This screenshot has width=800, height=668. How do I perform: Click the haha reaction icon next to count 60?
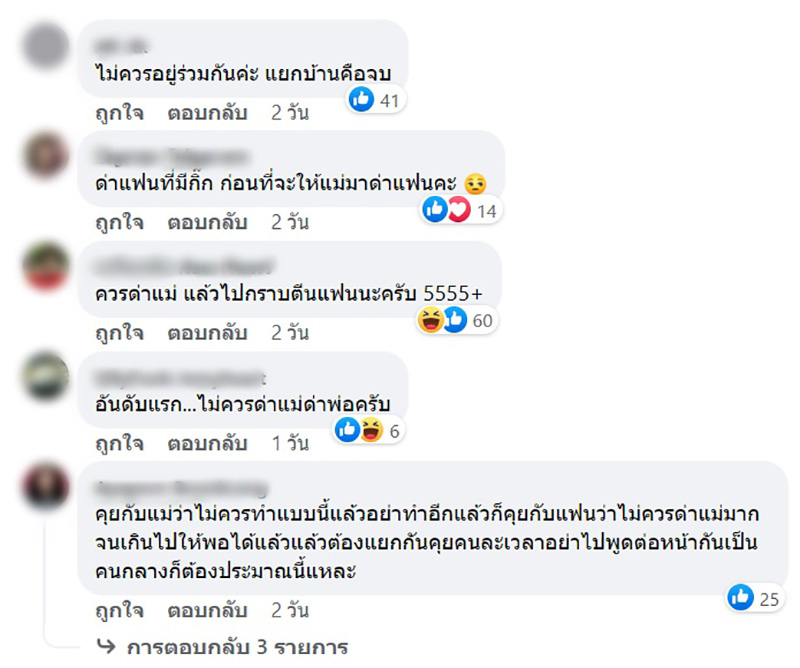[429, 317]
